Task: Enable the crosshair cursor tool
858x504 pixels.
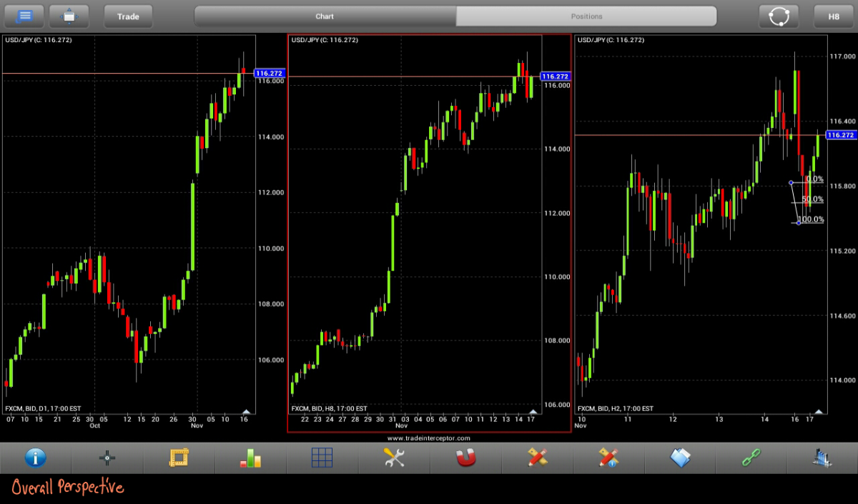Action: 107,458
